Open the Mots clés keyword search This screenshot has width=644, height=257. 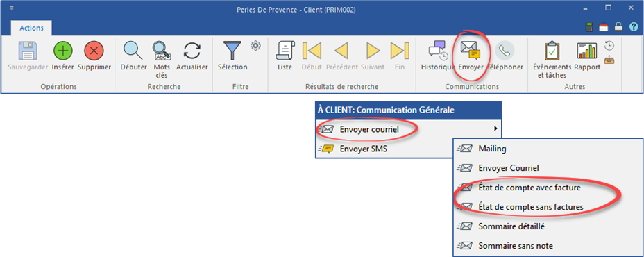(162, 51)
